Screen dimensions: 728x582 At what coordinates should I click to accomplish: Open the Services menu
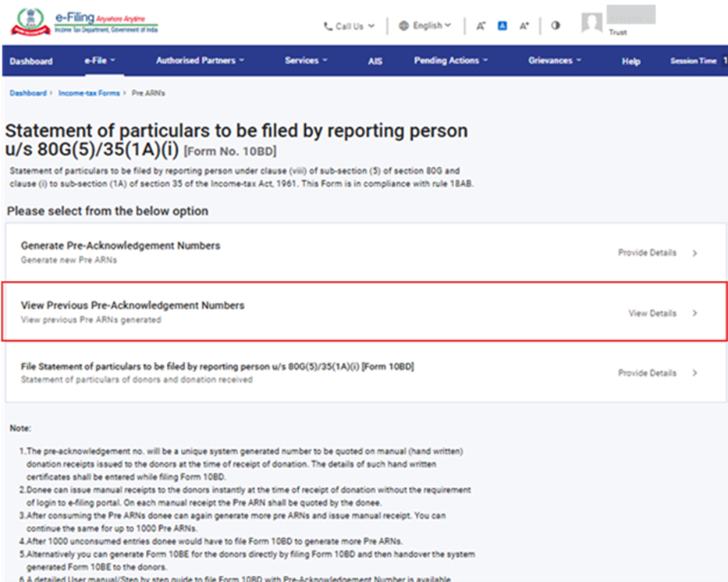pyautogui.click(x=306, y=61)
